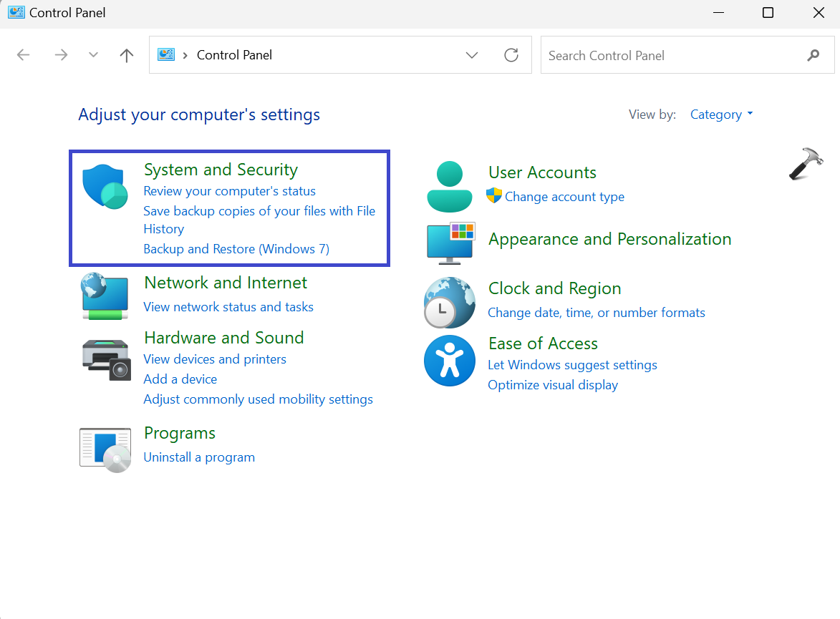Open the System and Security shield icon
The height and width of the screenshot is (619, 840).
coord(105,187)
